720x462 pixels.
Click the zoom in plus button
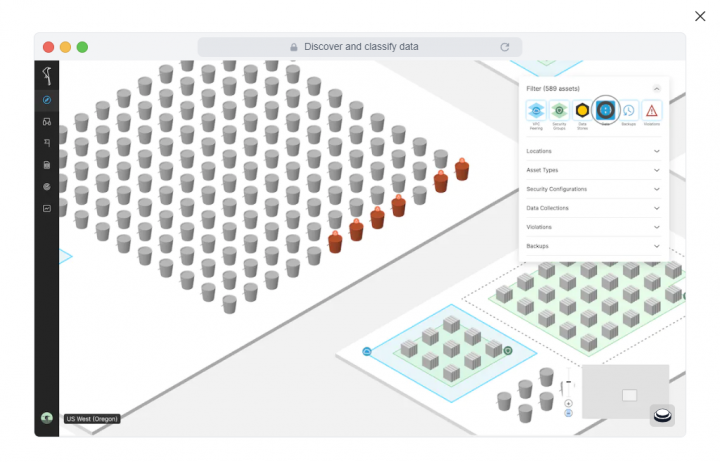coord(568,403)
